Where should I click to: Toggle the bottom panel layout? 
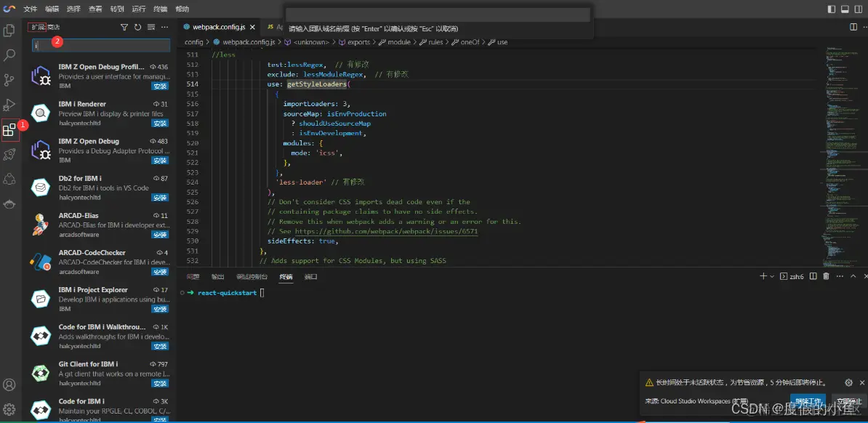(x=845, y=9)
